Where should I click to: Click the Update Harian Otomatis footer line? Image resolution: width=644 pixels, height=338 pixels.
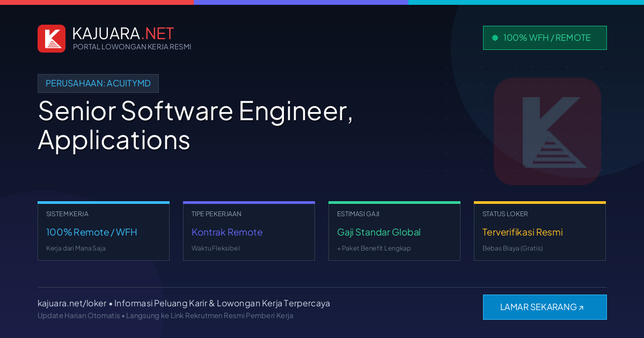coord(165,315)
